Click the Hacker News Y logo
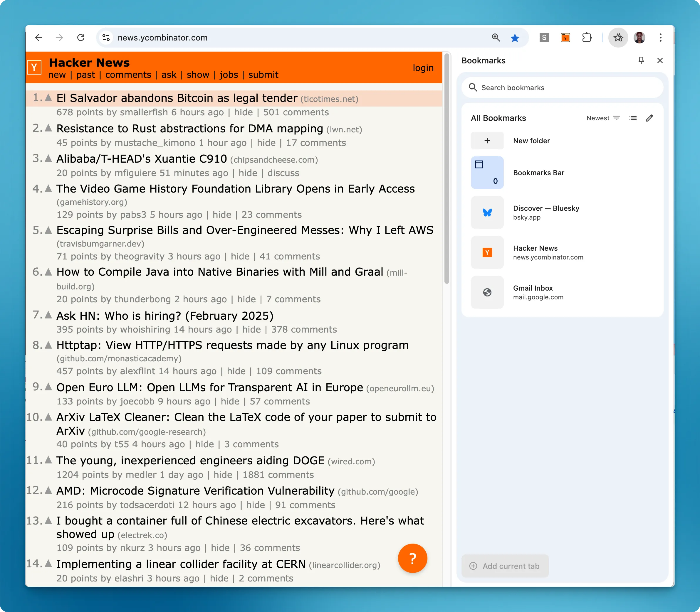 point(34,67)
